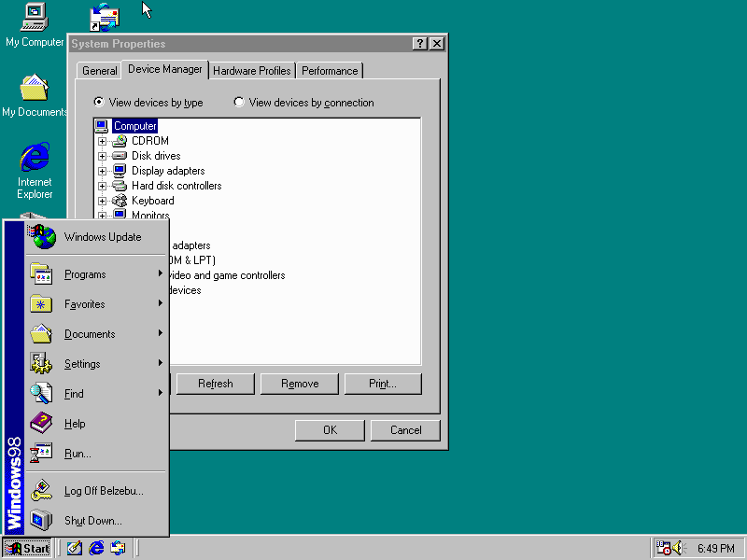Expand the Disk drives tree node
The height and width of the screenshot is (560, 747).
(x=102, y=156)
